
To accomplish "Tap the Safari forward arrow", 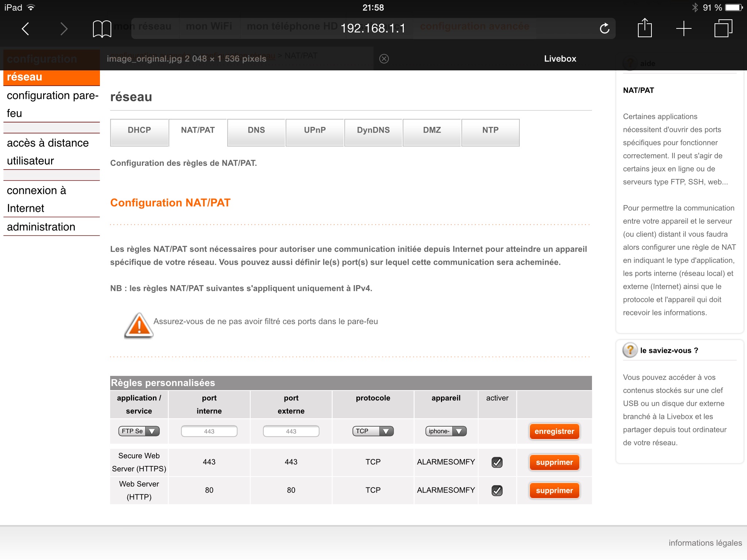I will point(64,28).
